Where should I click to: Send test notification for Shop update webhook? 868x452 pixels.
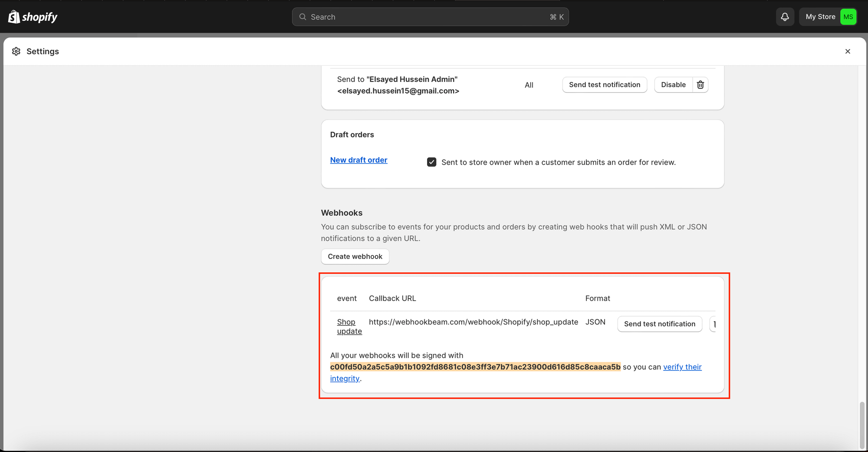(x=659, y=324)
